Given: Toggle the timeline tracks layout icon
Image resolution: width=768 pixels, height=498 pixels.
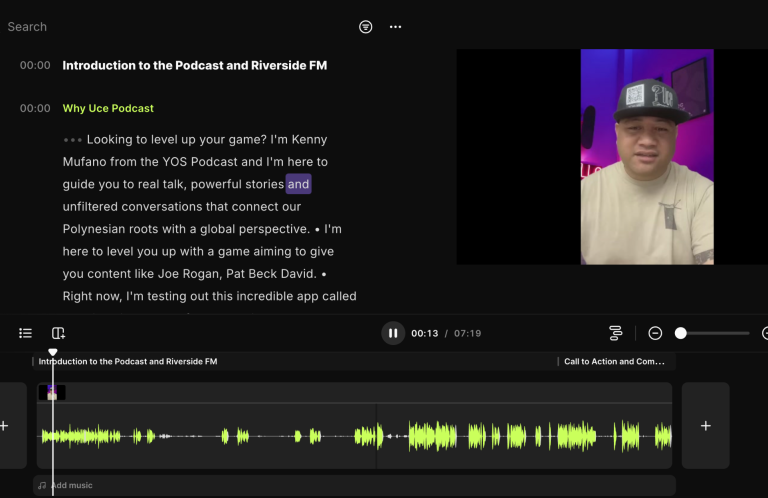Looking at the screenshot, I should (x=616, y=333).
